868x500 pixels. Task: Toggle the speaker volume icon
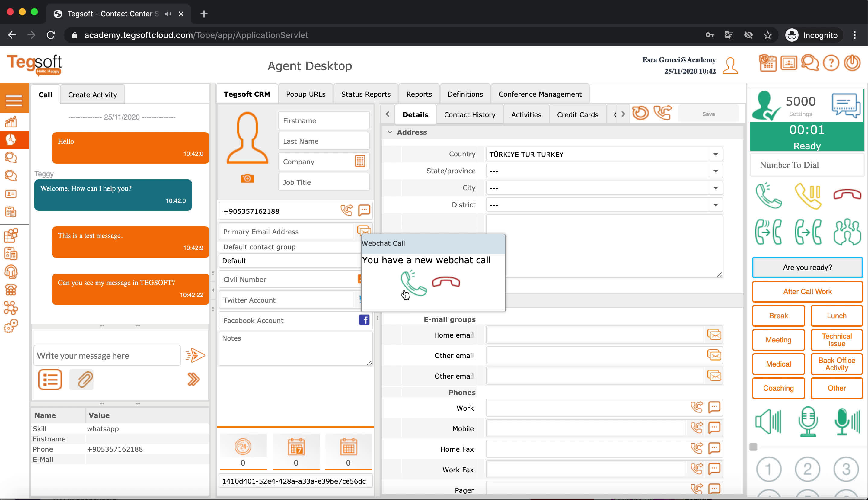pos(768,421)
